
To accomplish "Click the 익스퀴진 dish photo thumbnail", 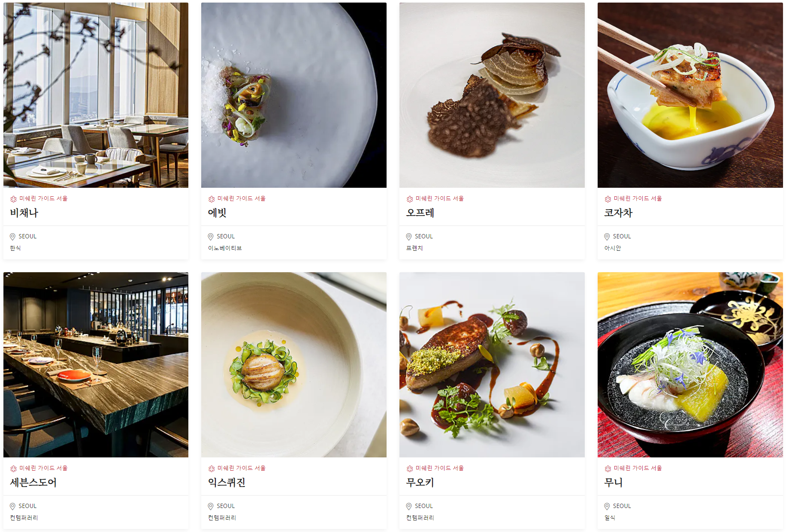I will (294, 365).
